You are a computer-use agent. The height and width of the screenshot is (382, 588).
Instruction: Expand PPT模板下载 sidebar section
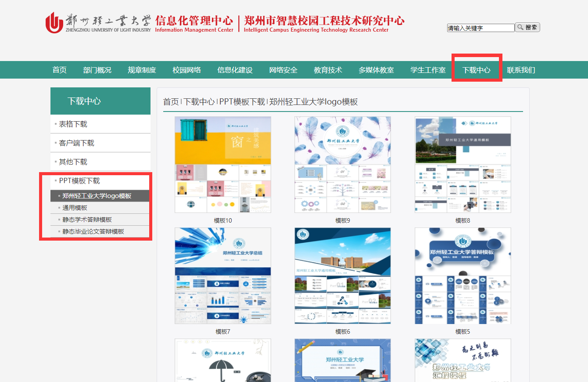tap(100, 181)
